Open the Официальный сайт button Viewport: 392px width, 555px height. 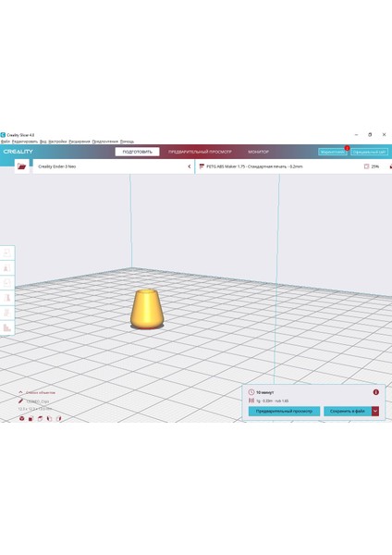[370, 152]
